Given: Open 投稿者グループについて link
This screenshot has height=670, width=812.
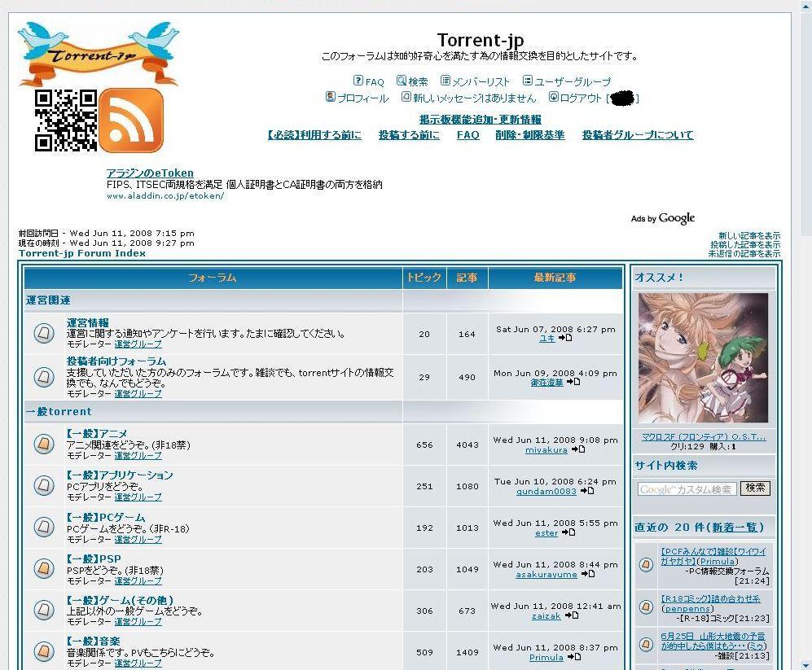Looking at the screenshot, I should point(638,135).
